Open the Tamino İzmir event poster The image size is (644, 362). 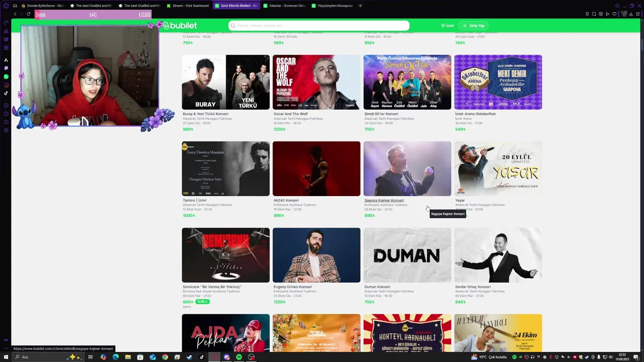[x=225, y=168]
